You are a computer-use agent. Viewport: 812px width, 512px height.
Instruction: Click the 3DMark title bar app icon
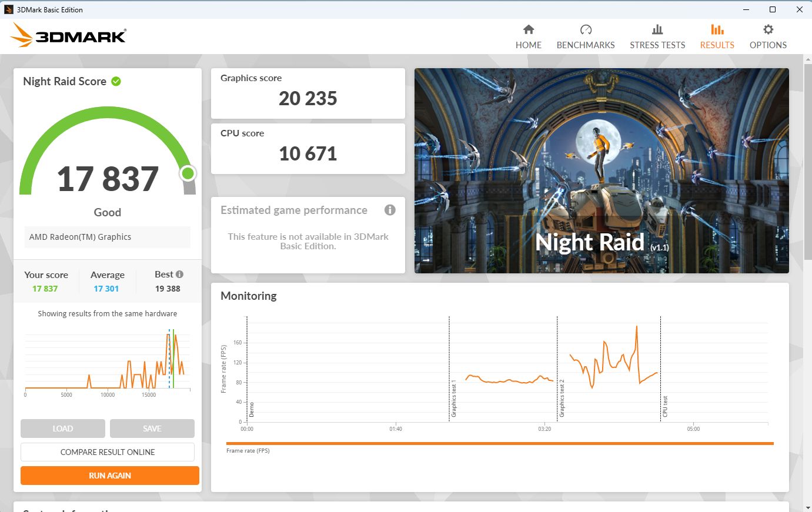(9, 9)
